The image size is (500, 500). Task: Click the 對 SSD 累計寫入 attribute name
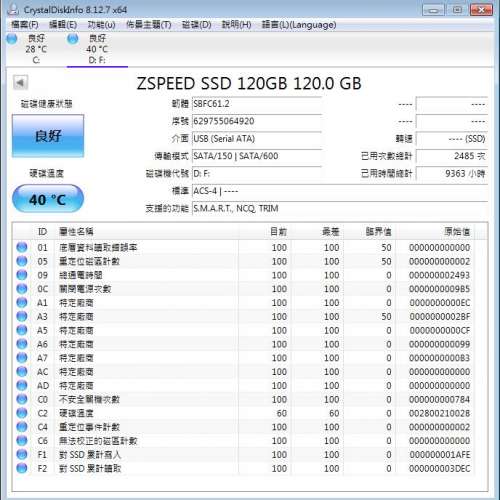[90, 455]
